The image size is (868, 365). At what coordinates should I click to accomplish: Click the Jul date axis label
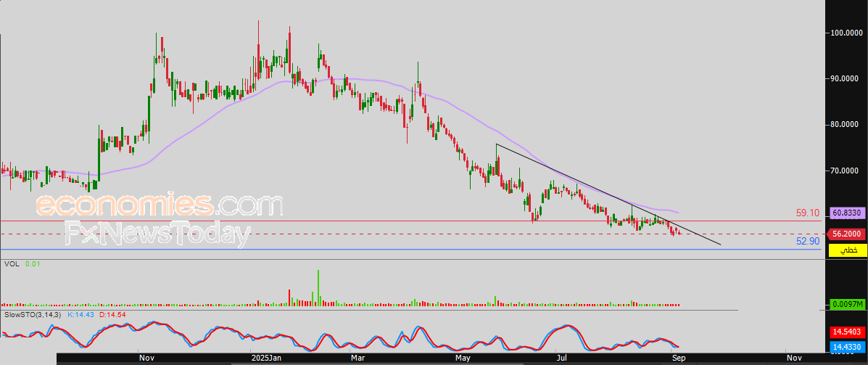pyautogui.click(x=561, y=358)
